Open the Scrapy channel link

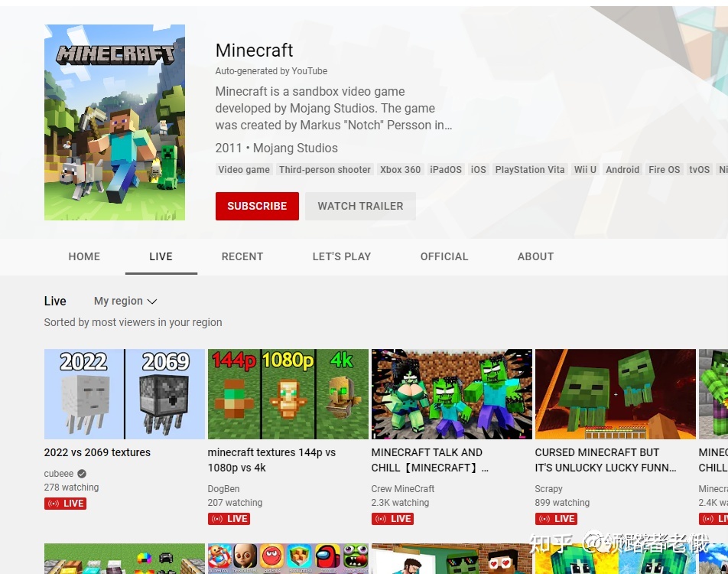tap(549, 489)
